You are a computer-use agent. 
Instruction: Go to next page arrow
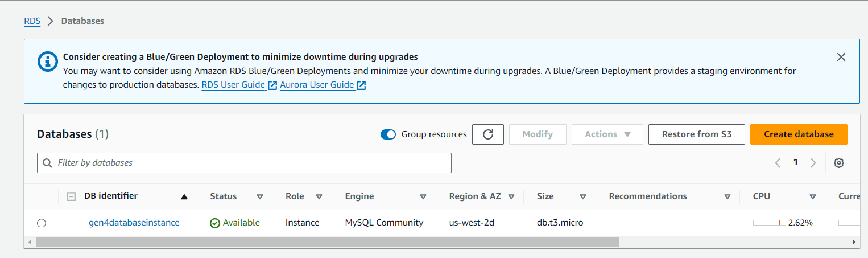(x=813, y=163)
